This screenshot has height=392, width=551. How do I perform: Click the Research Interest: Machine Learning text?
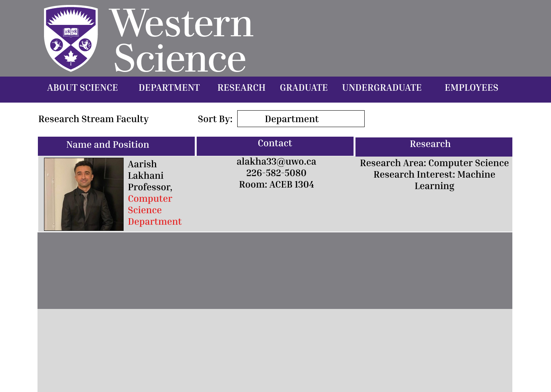(x=434, y=180)
